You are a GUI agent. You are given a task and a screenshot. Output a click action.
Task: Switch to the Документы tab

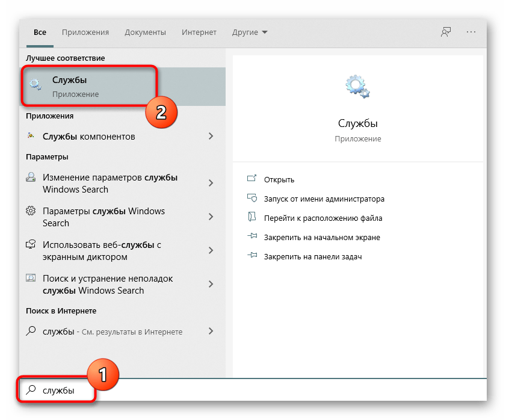click(x=145, y=32)
